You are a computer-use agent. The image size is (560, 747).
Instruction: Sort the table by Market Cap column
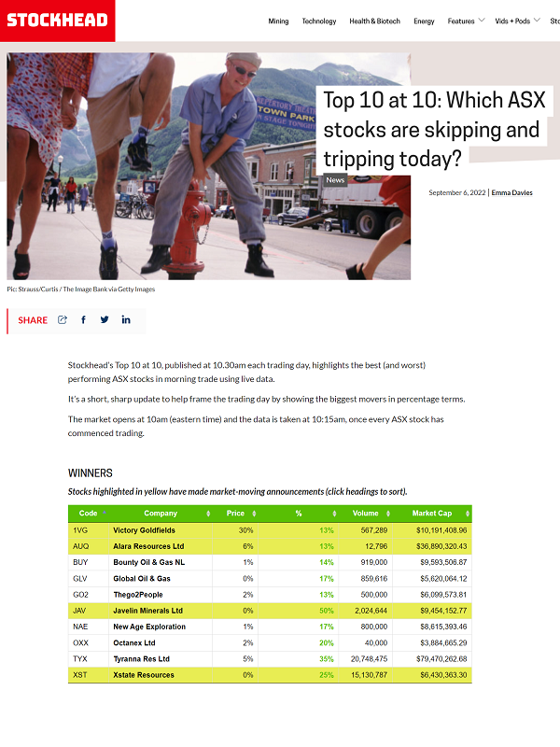pyautogui.click(x=432, y=513)
